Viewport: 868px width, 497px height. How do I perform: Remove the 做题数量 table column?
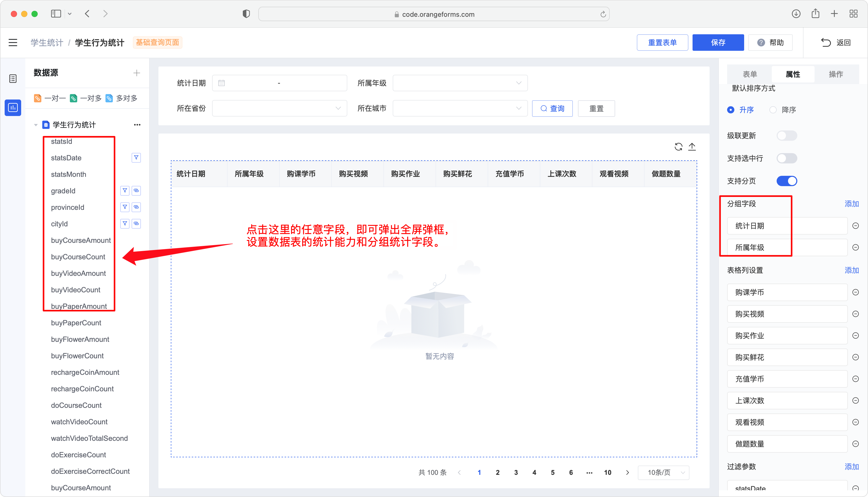coord(856,444)
